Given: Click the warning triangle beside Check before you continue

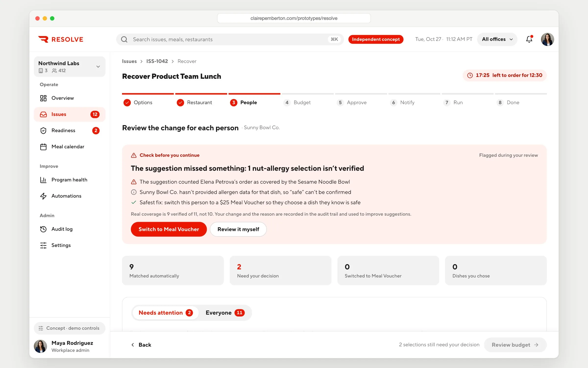Looking at the screenshot, I should (x=134, y=155).
